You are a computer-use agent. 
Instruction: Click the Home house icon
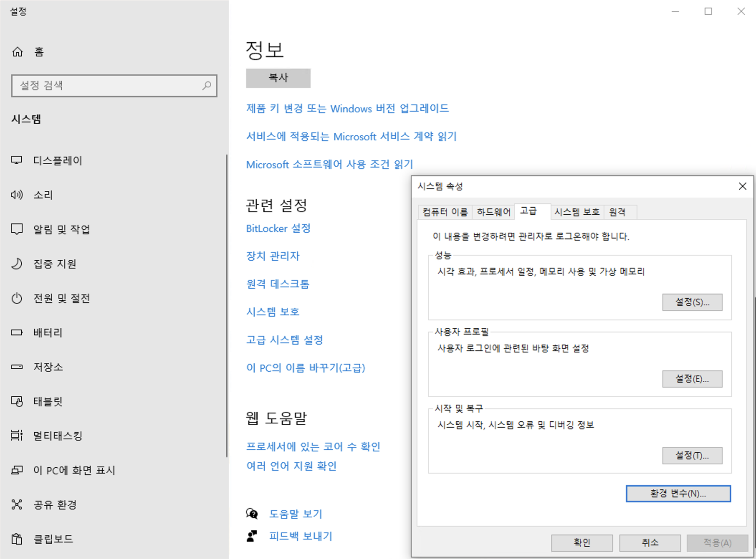pos(17,52)
